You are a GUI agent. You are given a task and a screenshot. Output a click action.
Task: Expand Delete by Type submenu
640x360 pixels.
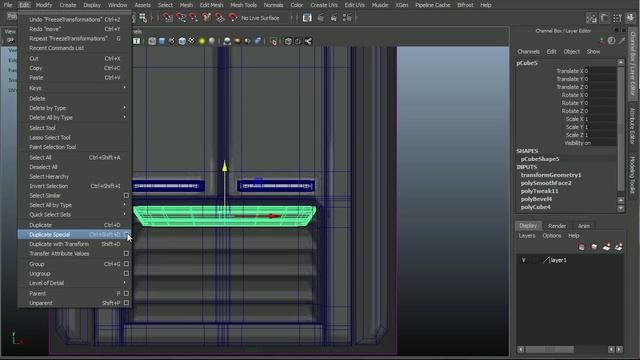coord(124,108)
